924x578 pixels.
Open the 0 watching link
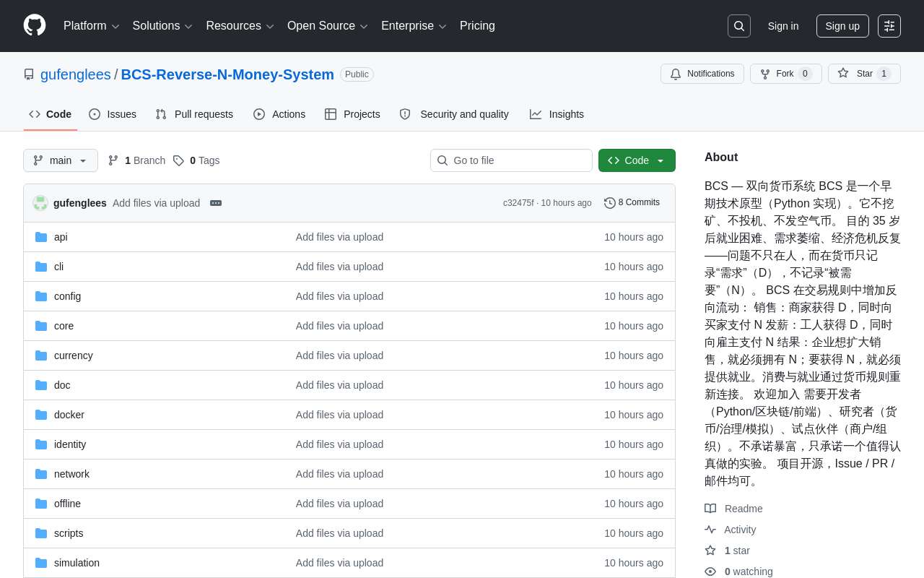(x=749, y=571)
